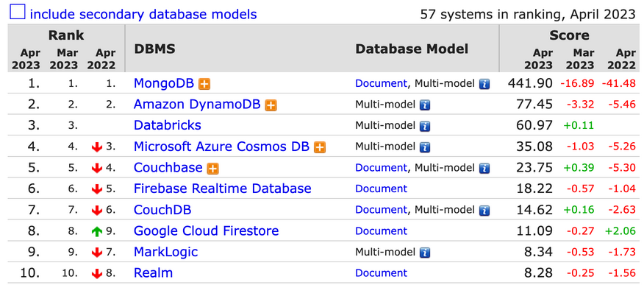Select the +2.06 yearly change value
Screen dimensions: 644x285
(x=620, y=231)
